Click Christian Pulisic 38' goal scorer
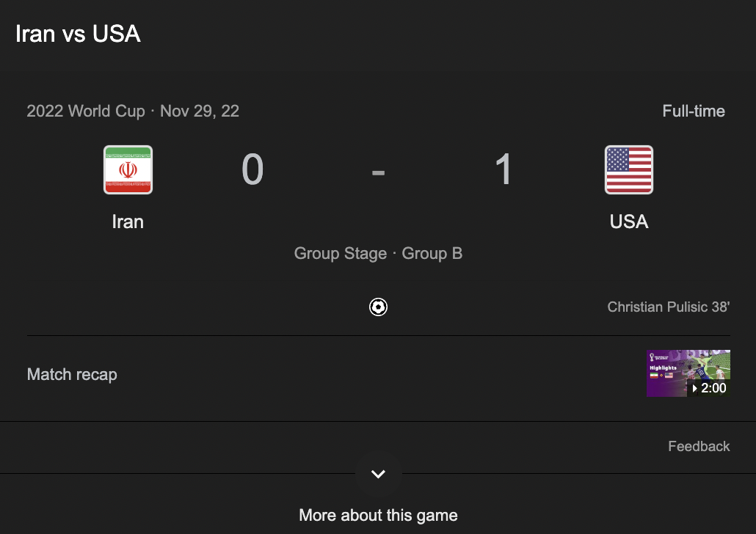 click(668, 307)
